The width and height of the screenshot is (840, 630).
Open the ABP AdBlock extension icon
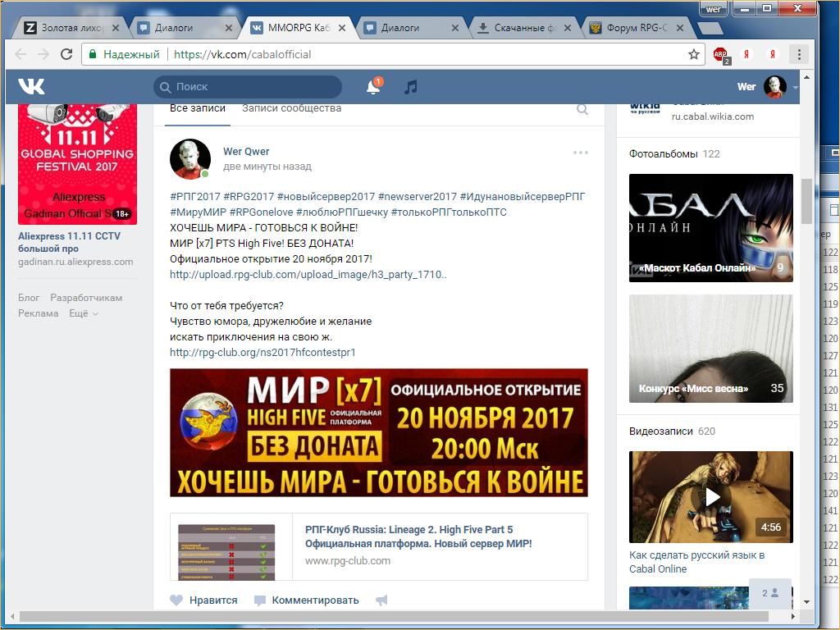coord(721,55)
